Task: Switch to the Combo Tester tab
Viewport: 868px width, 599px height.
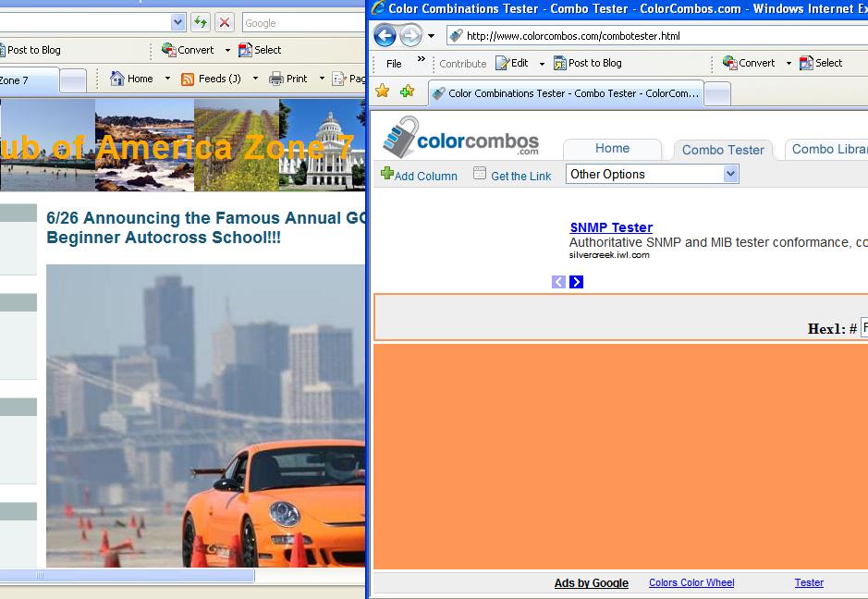Action: click(723, 150)
